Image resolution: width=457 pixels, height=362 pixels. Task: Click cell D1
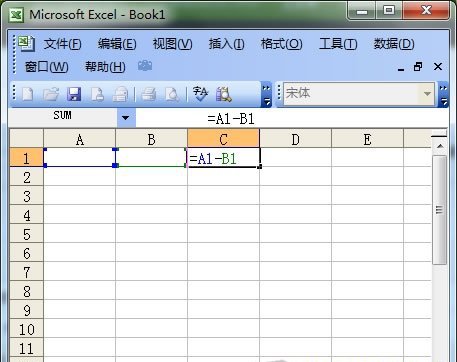pyautogui.click(x=295, y=157)
